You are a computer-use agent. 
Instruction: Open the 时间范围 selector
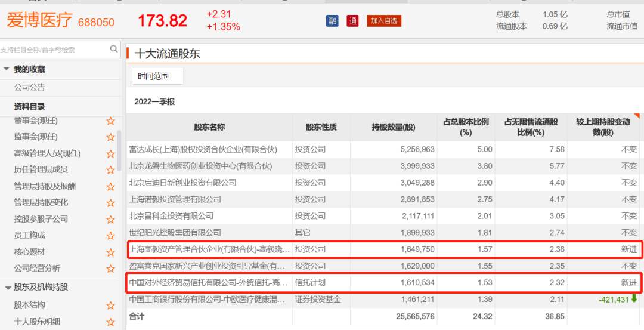pyautogui.click(x=157, y=76)
